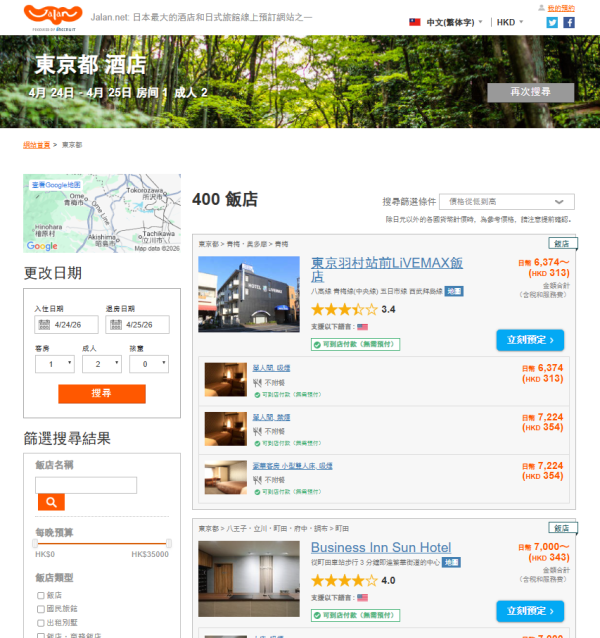The image size is (600, 638).
Task: Click the map badge for 東京羽村站前LiVEMAX飯店
Action: pyautogui.click(x=454, y=291)
